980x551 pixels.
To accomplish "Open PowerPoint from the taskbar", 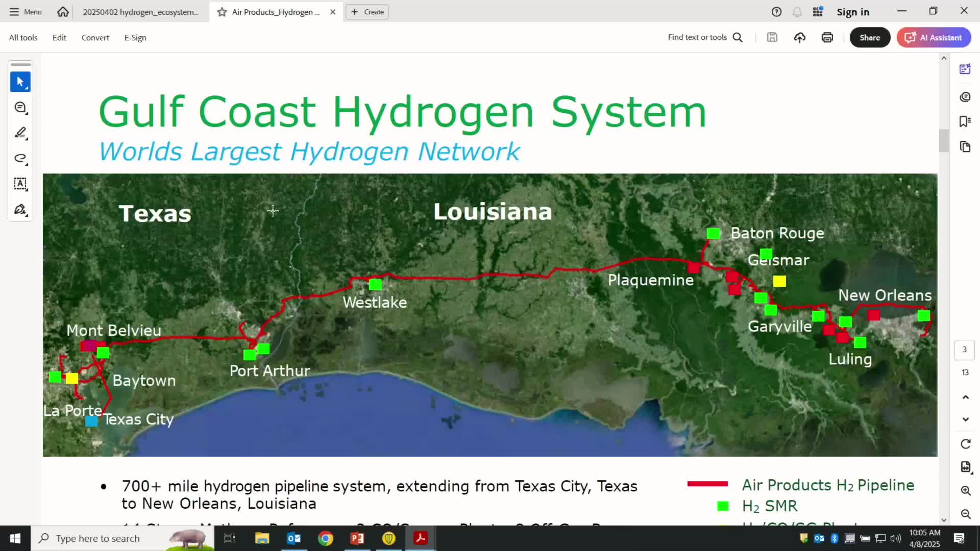I will tap(357, 538).
